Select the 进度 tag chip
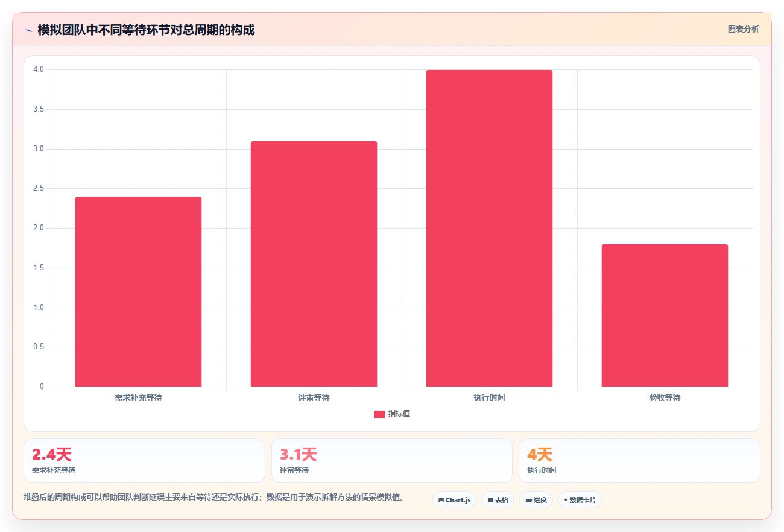The height and width of the screenshot is (532, 784). pos(536,500)
